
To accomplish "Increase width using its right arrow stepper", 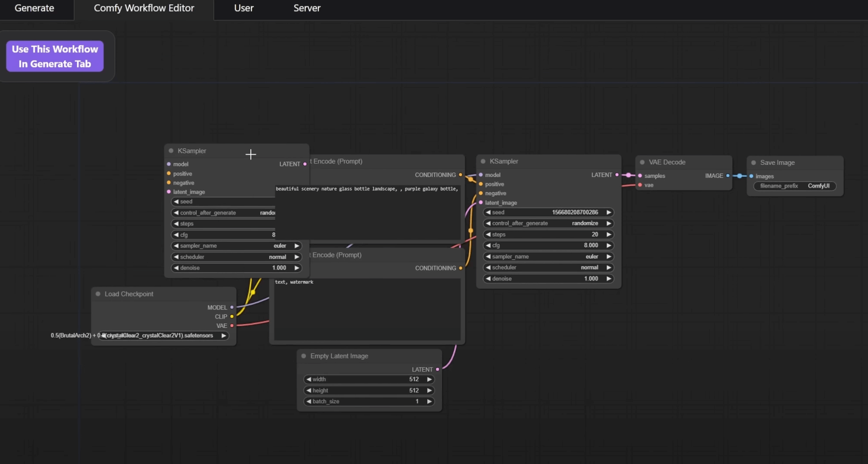I will click(x=429, y=379).
